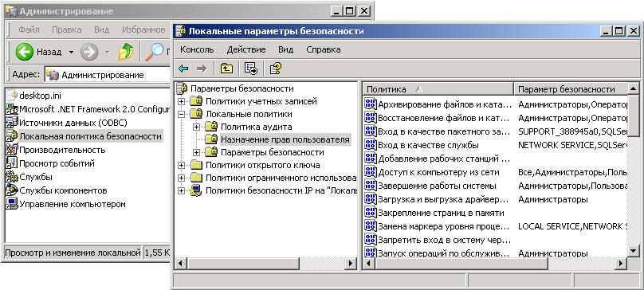
Task: Click the Запретить вход в систему policy row
Action: point(496,240)
